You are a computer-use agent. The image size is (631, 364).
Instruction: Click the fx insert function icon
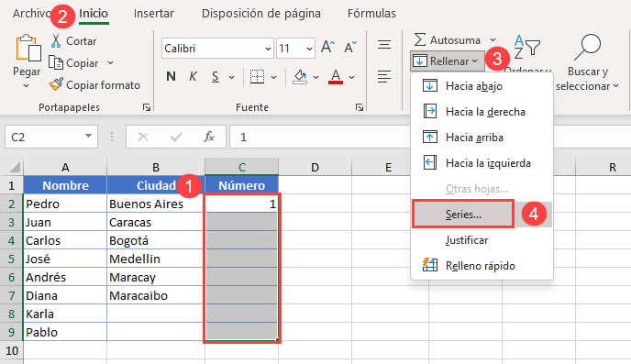[209, 138]
